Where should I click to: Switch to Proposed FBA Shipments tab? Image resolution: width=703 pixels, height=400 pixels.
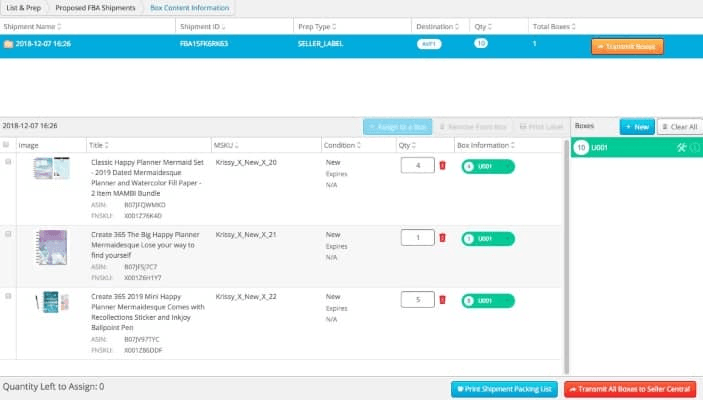click(x=95, y=8)
